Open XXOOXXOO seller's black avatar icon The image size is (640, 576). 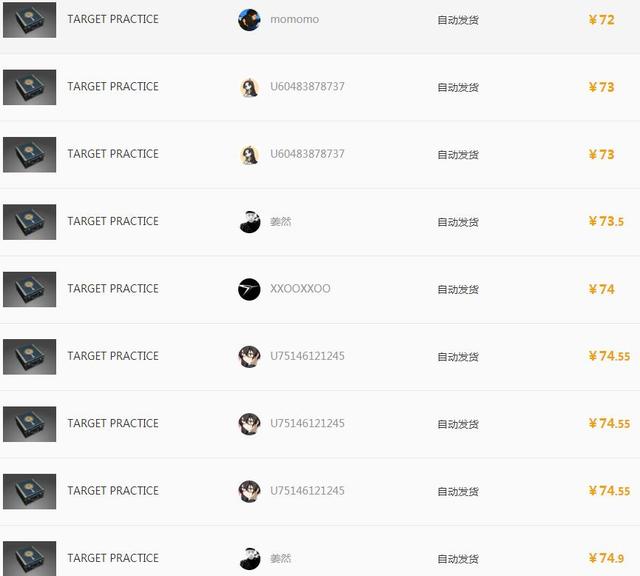click(249, 289)
